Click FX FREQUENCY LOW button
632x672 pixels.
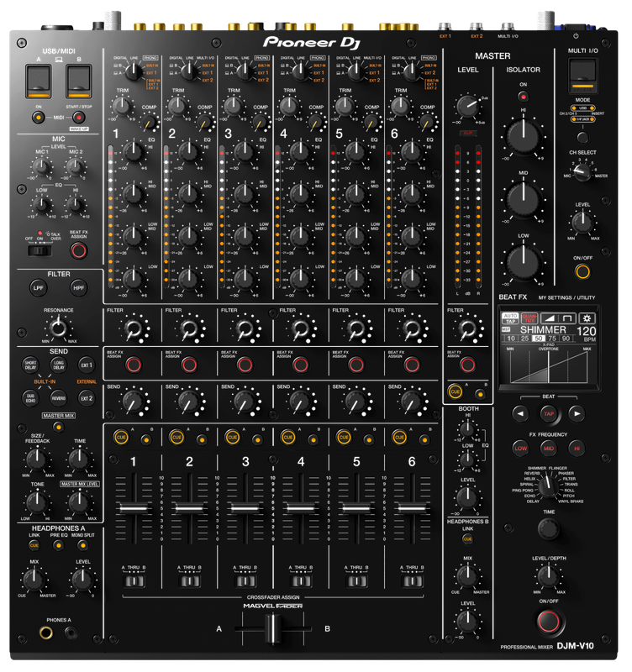coord(520,449)
